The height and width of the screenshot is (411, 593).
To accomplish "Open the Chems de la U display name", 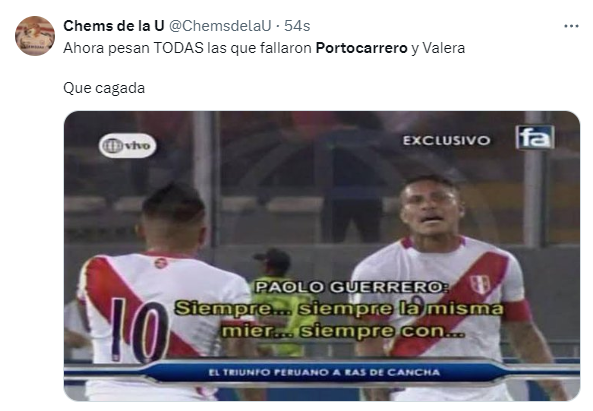I will pyautogui.click(x=113, y=26).
